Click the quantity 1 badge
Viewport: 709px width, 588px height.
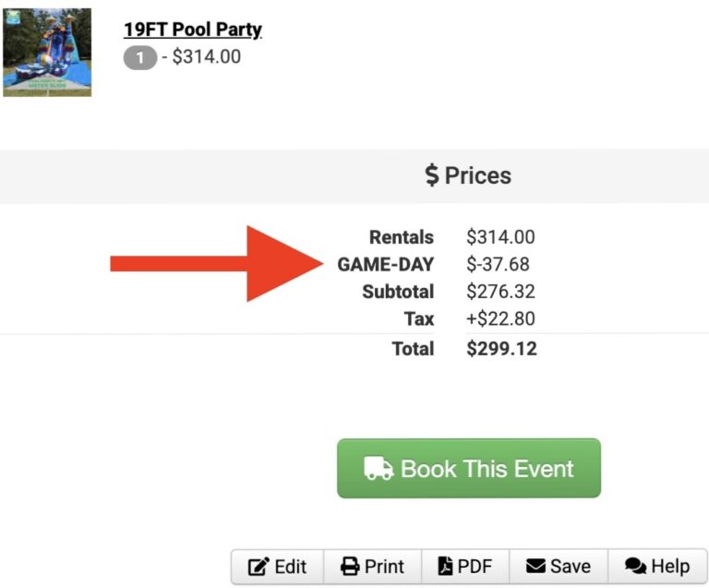(x=140, y=58)
